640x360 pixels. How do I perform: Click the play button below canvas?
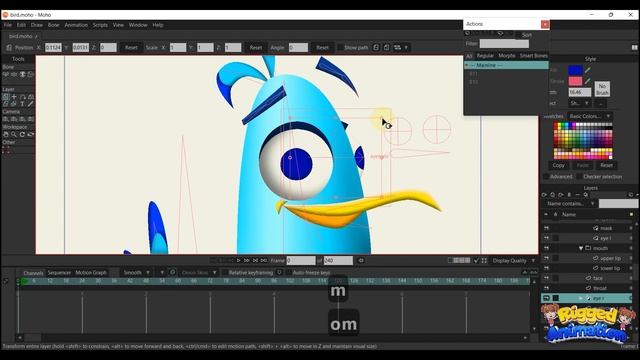click(x=239, y=260)
